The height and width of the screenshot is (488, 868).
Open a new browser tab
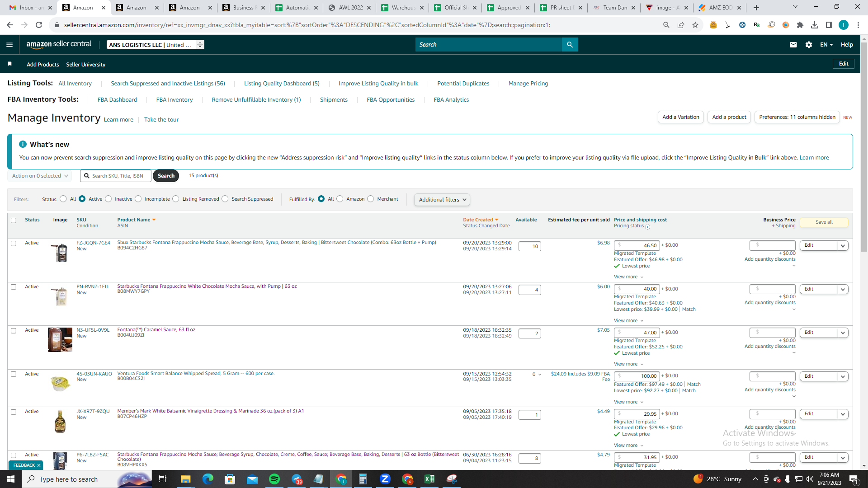point(756,8)
